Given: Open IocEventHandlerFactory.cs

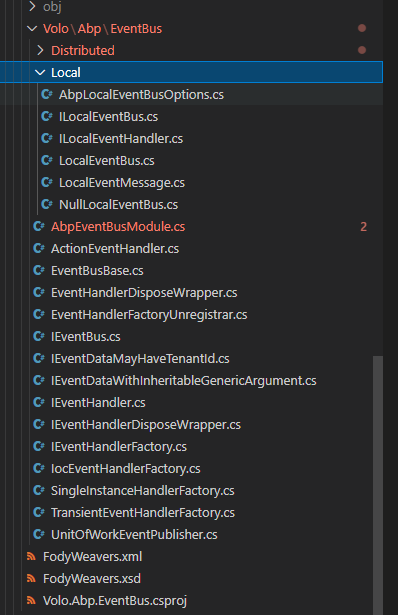Looking at the screenshot, I should [x=125, y=468].
